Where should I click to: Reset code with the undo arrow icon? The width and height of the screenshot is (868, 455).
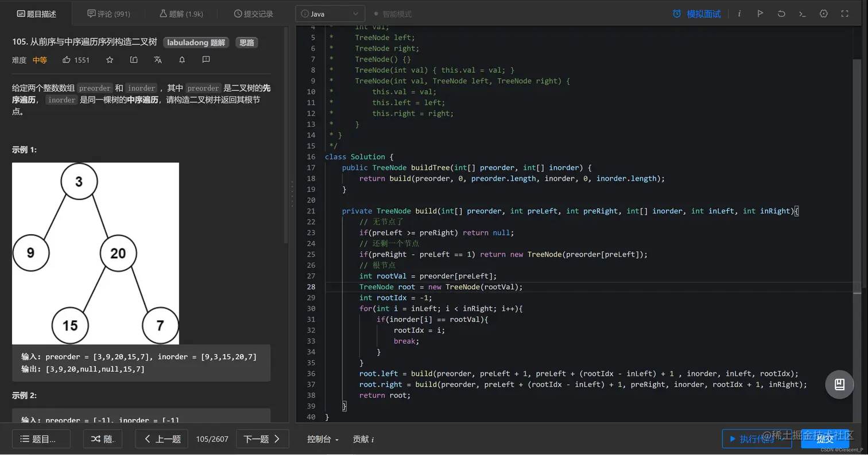[x=781, y=14]
